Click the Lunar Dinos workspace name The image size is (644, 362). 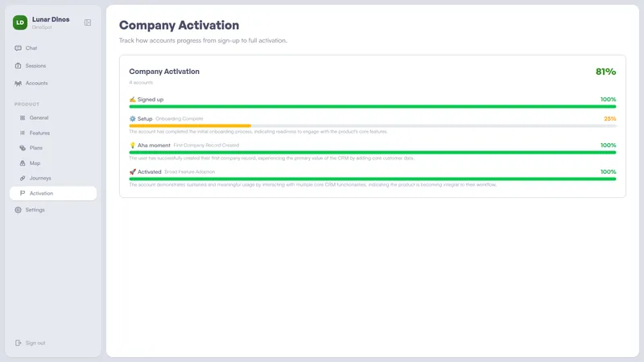[x=51, y=19]
